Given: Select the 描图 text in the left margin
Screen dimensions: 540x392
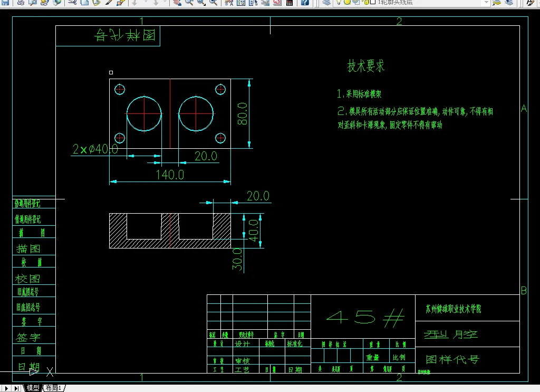Looking at the screenshot, I should pyautogui.click(x=28, y=248).
